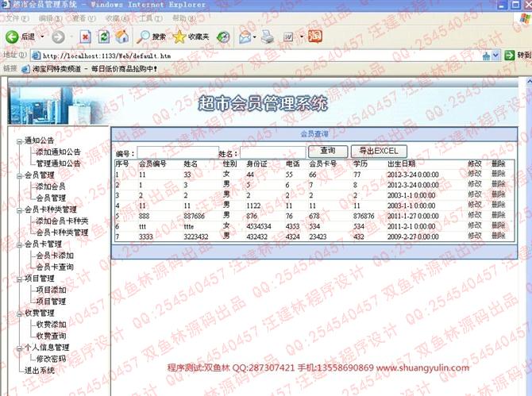The height and width of the screenshot is (396, 532).
Task: Click the 导出EXCEL button
Action: point(379,152)
